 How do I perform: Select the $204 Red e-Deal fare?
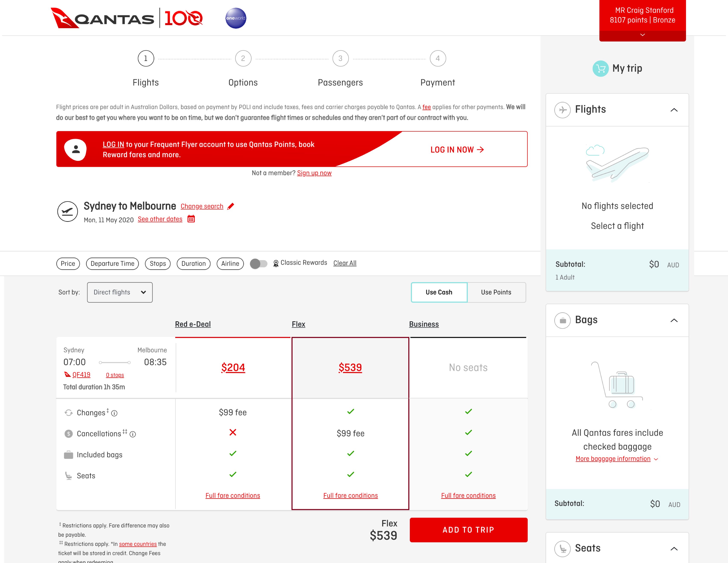(x=233, y=367)
